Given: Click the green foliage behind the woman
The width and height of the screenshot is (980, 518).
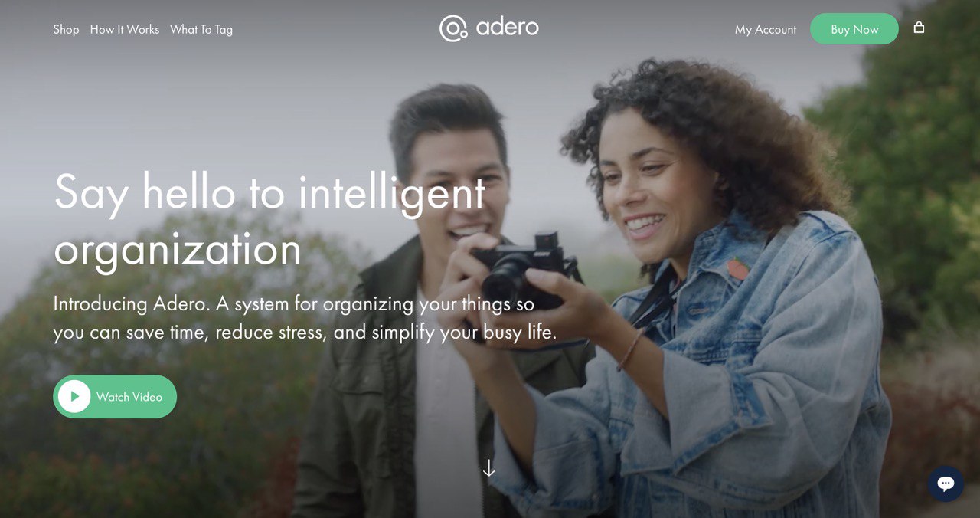Looking at the screenshot, I should 903,153.
